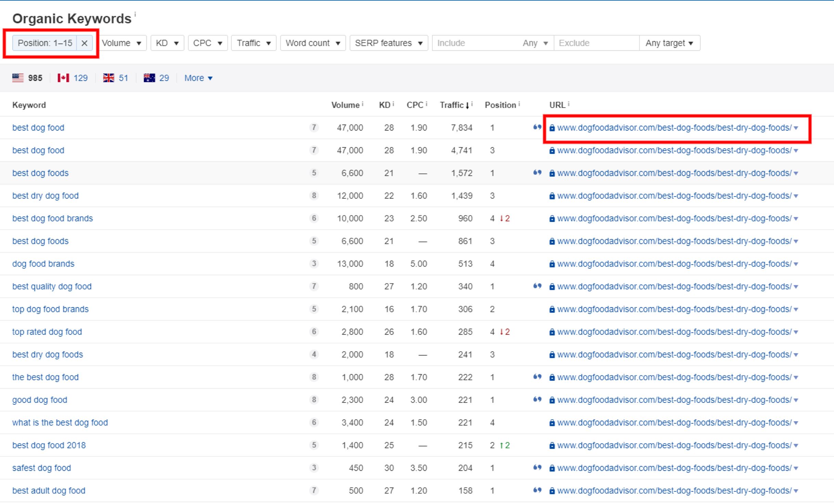Open the Volume filter dropdown
This screenshot has width=834, height=504.
[x=122, y=43]
